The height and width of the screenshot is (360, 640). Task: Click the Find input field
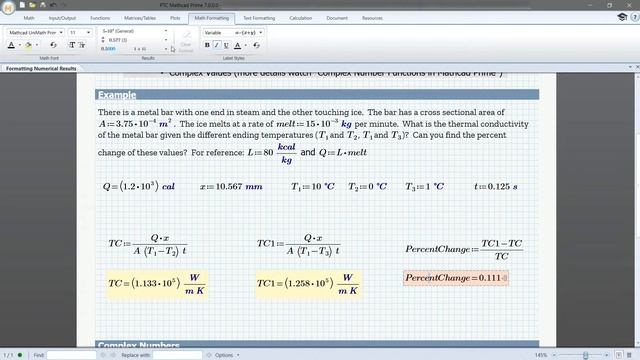pyautogui.click(x=71, y=355)
